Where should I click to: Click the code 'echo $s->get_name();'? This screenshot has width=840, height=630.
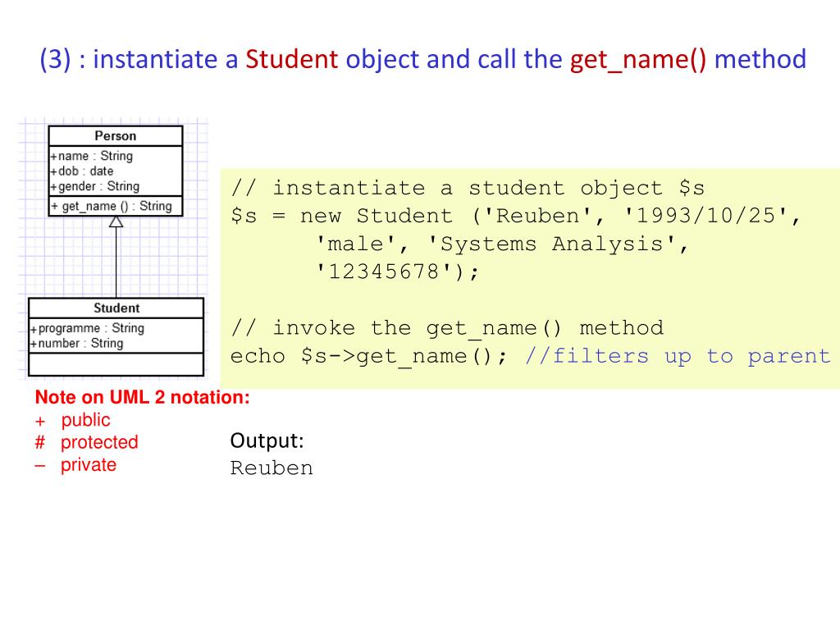point(368,356)
